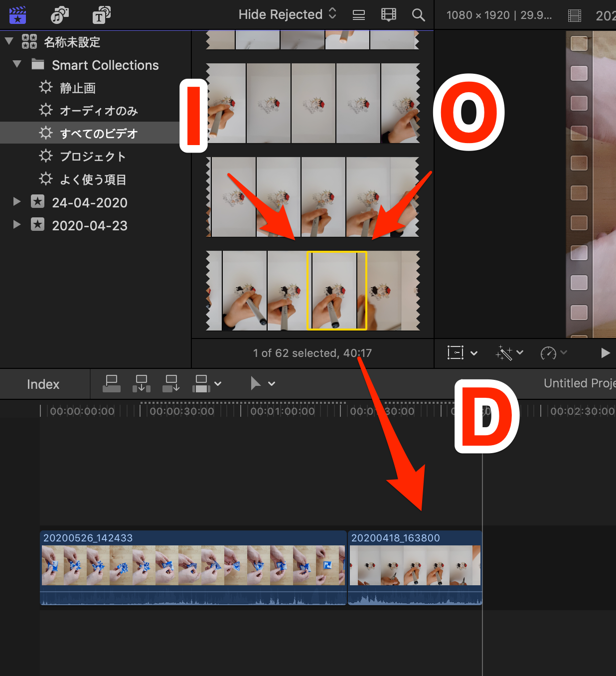Click the 1080 × 1920 format info text
The image size is (616, 676).
499,15
